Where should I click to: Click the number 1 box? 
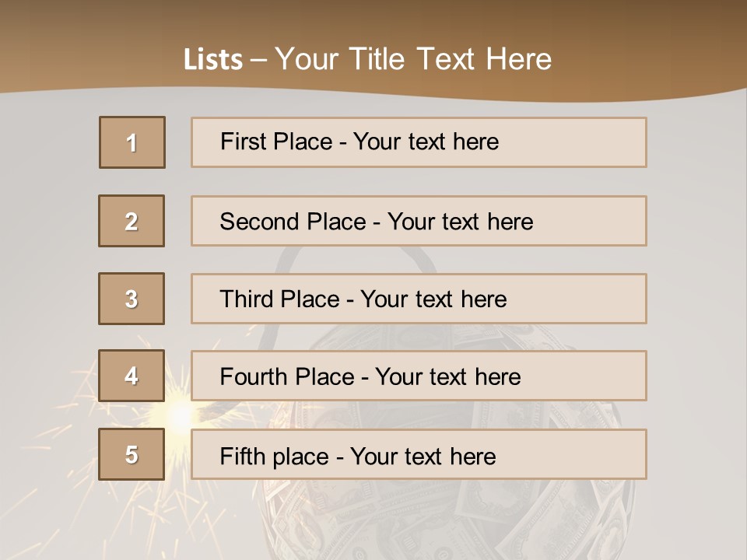(132, 142)
